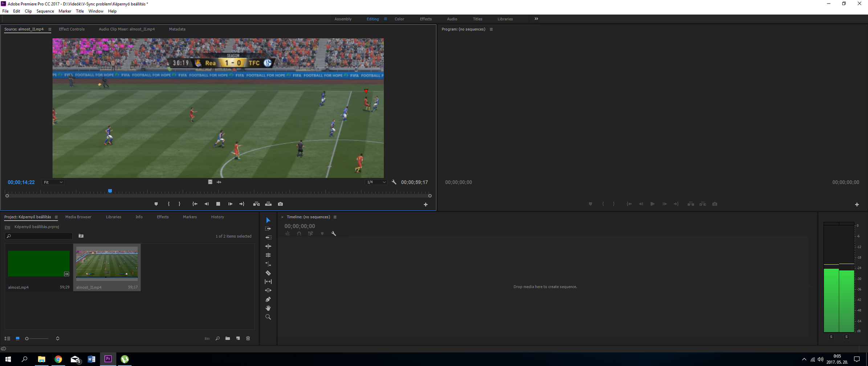Click the Project panel search field

coord(39,236)
